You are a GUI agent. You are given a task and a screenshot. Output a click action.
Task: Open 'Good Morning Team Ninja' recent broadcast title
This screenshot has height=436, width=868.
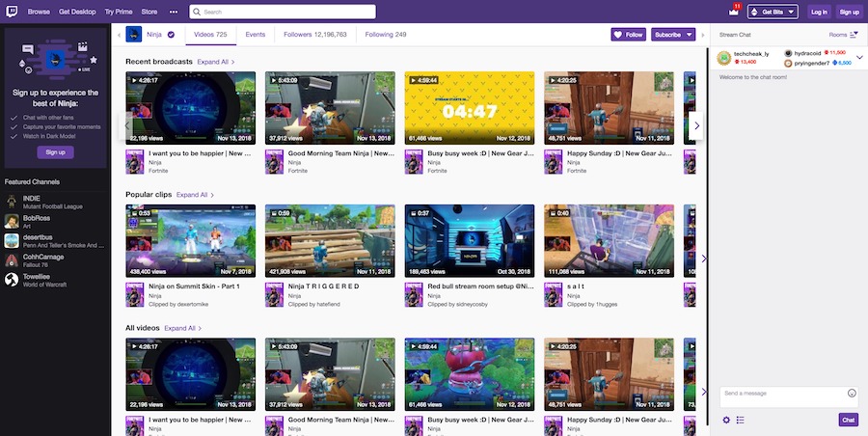tap(341, 153)
